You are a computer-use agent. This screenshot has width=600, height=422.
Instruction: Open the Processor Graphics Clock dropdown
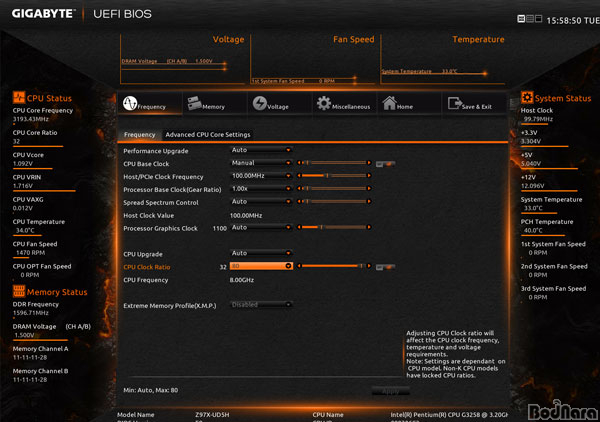261,228
